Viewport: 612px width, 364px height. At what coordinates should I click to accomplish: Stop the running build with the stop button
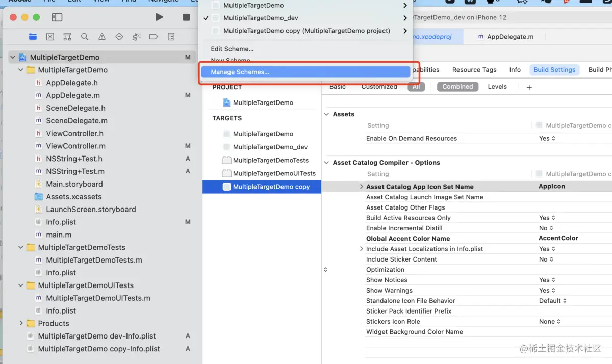pyautogui.click(x=186, y=17)
